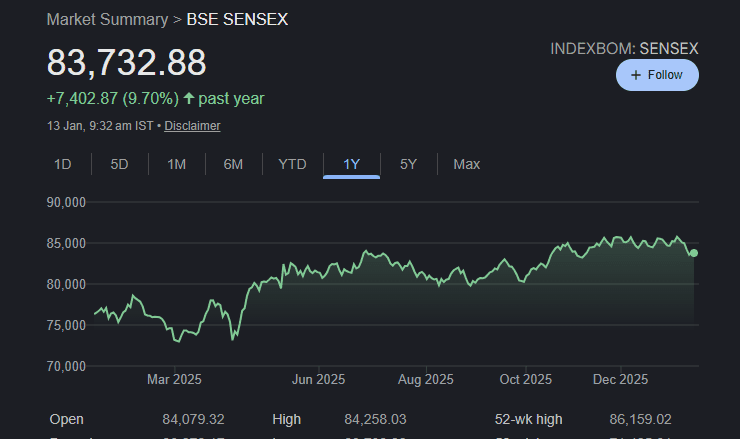Click the 75,000 y-axis label
Viewport: 740px width, 439px height.
66,325
